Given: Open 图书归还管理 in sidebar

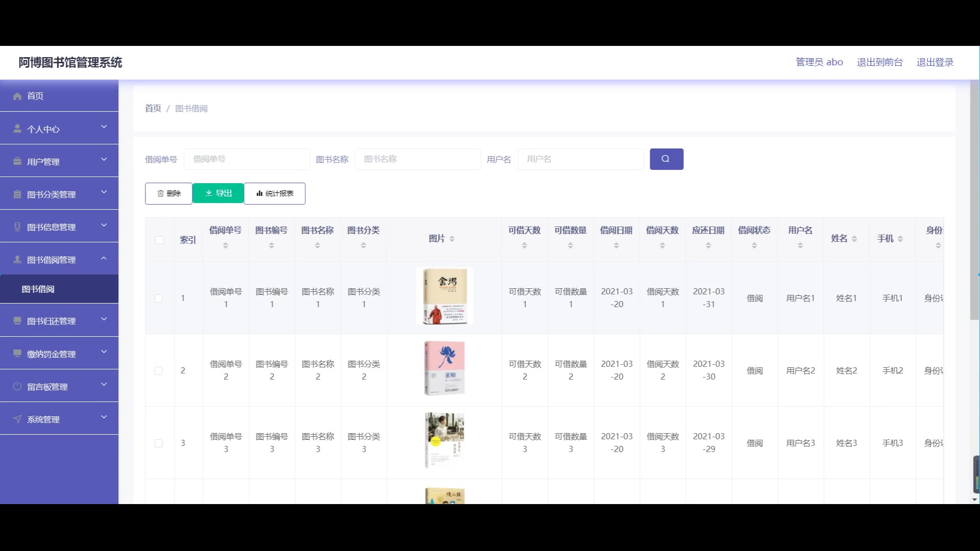Looking at the screenshot, I should [x=51, y=321].
